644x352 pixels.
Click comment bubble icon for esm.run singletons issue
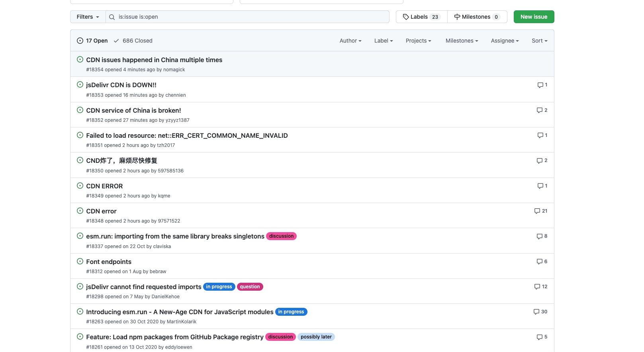pyautogui.click(x=539, y=237)
